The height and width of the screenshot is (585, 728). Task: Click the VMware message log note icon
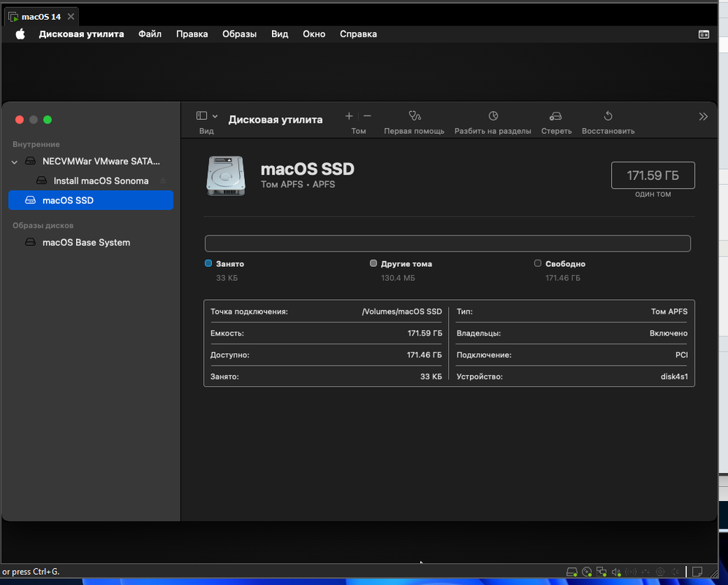[x=697, y=572]
